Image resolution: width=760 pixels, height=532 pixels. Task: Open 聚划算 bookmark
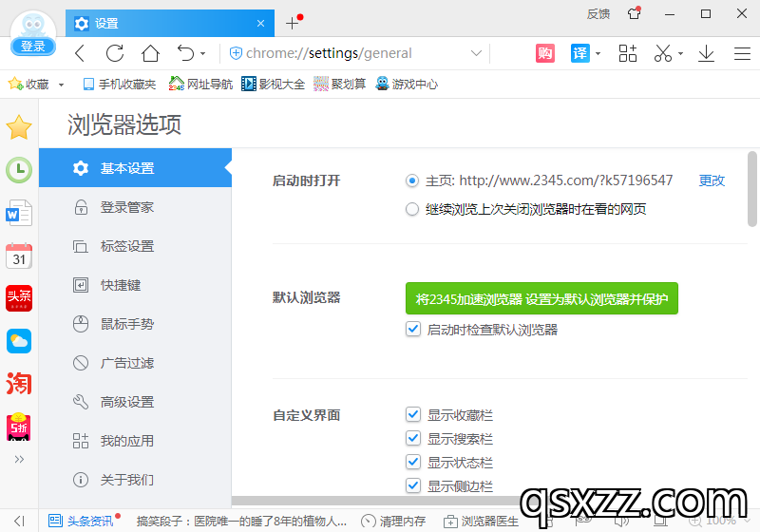[340, 85]
